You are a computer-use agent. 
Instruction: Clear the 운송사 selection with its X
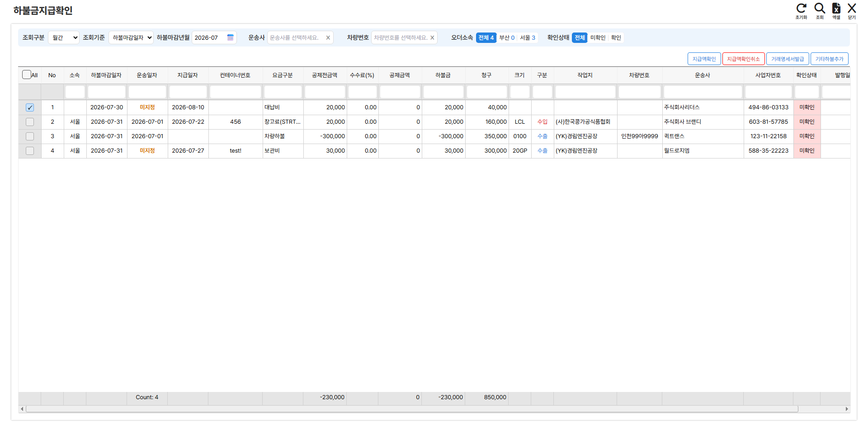pos(328,37)
